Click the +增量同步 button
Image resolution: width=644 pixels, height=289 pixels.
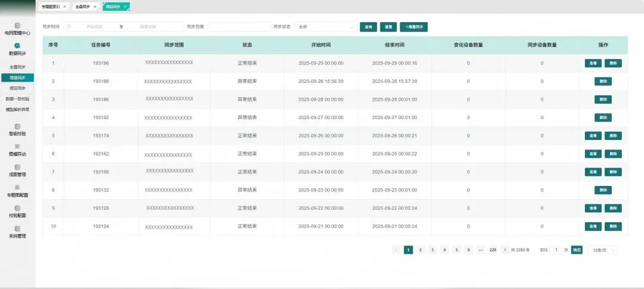[414, 27]
